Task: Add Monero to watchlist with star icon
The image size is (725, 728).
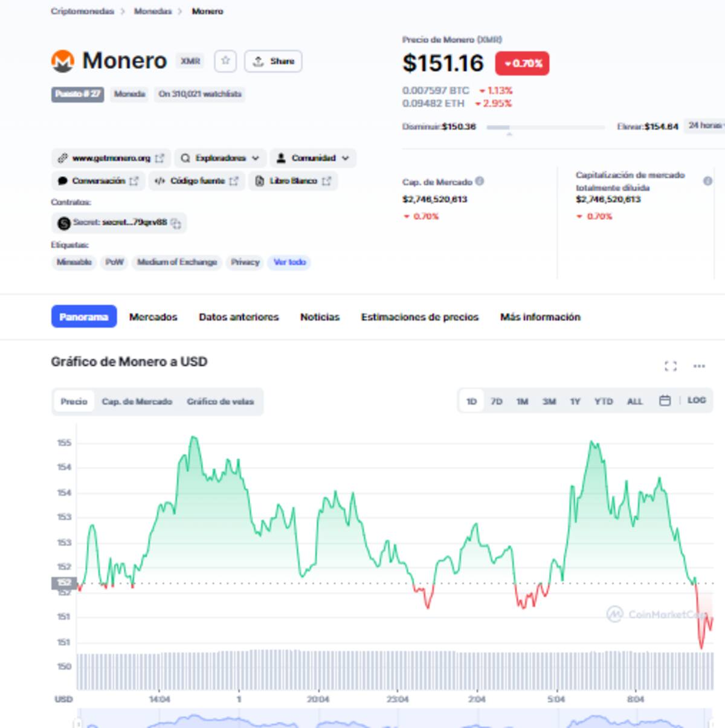Action: 225,61
